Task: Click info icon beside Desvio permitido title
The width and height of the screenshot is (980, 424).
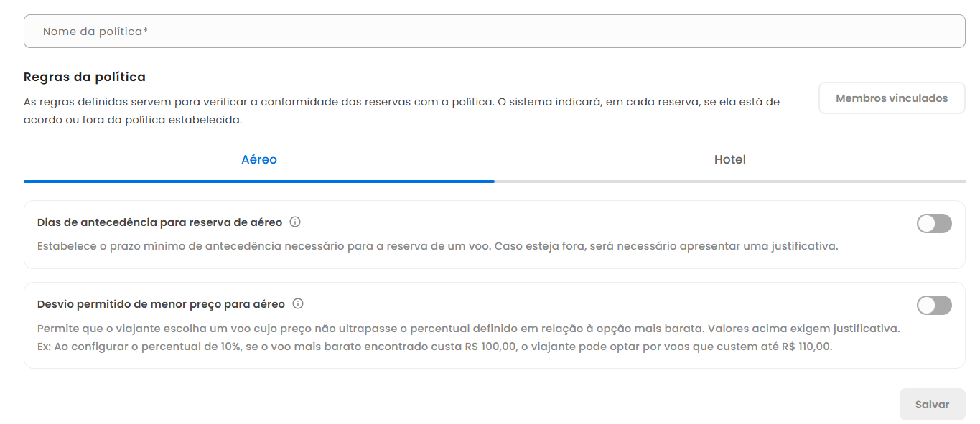Action: click(x=298, y=304)
